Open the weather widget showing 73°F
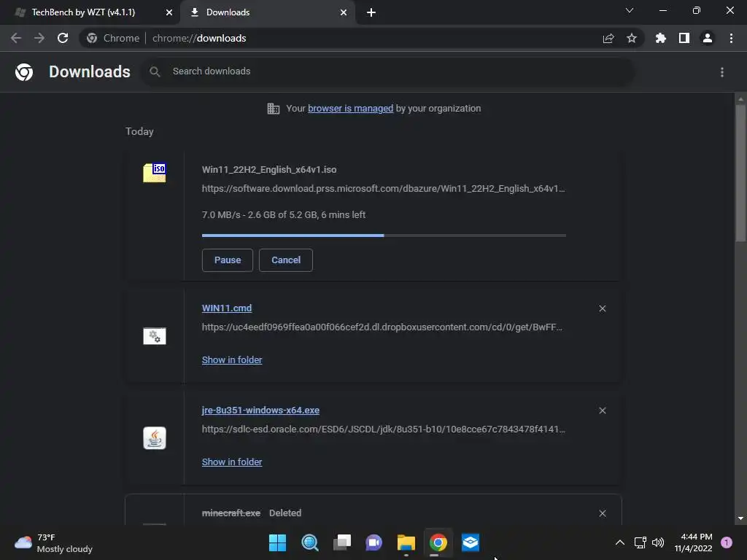The image size is (747, 560). tap(53, 542)
